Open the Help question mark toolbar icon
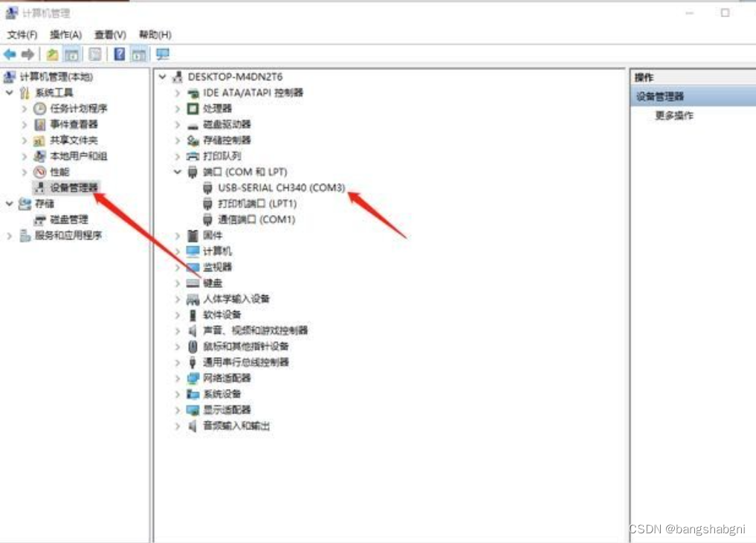This screenshot has width=756, height=543. [119, 54]
